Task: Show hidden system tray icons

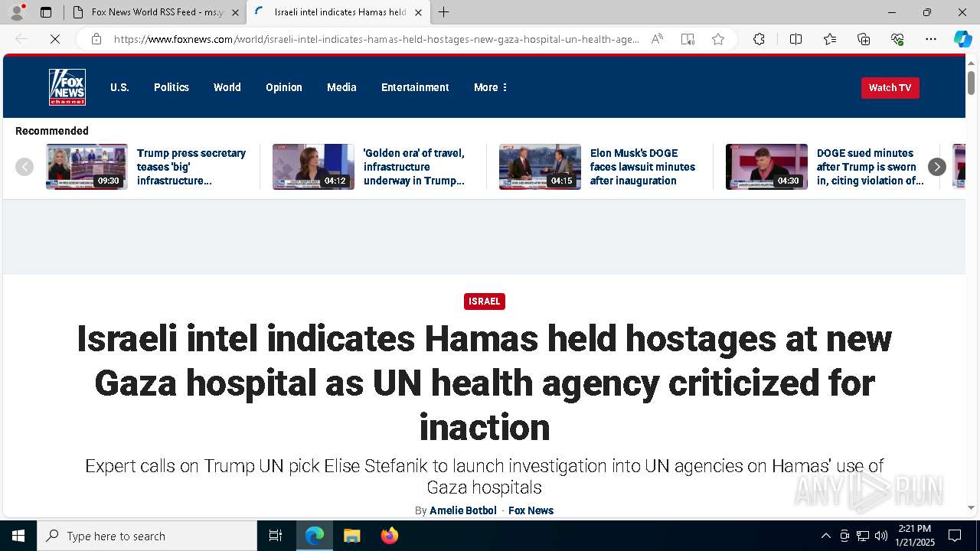Action: click(825, 536)
